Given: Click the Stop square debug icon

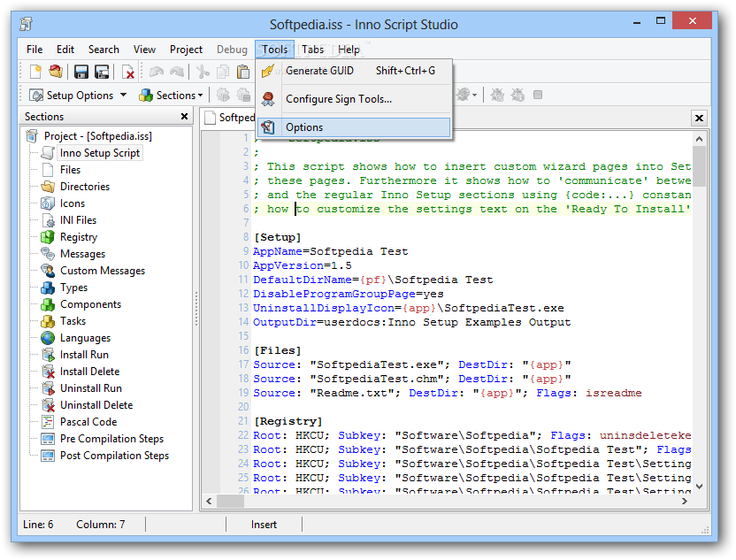Looking at the screenshot, I should (x=538, y=96).
